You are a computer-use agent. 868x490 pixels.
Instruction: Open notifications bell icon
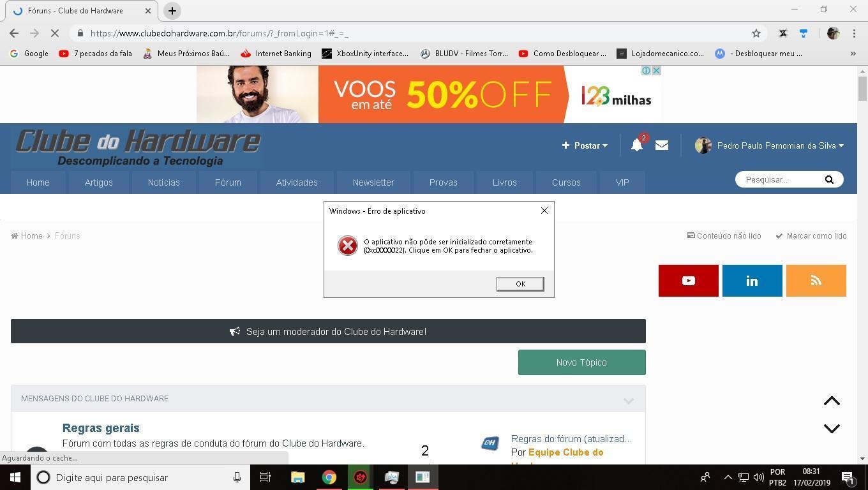coord(637,145)
